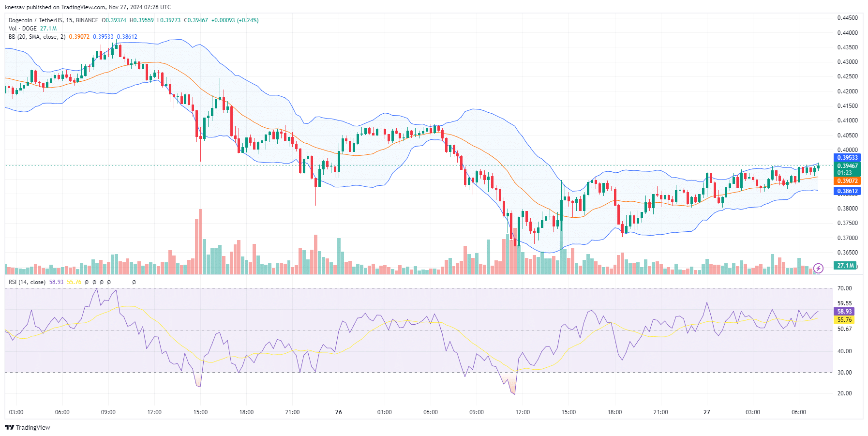The width and height of the screenshot is (868, 436).
Task: Click the change value +0.00093 (+0.24%)
Action: pos(235,20)
